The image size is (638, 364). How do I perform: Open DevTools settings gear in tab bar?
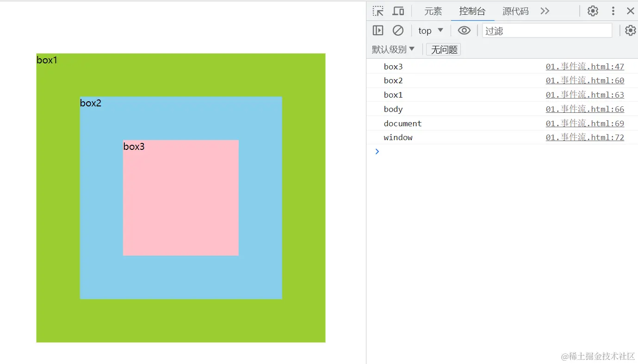(x=593, y=11)
